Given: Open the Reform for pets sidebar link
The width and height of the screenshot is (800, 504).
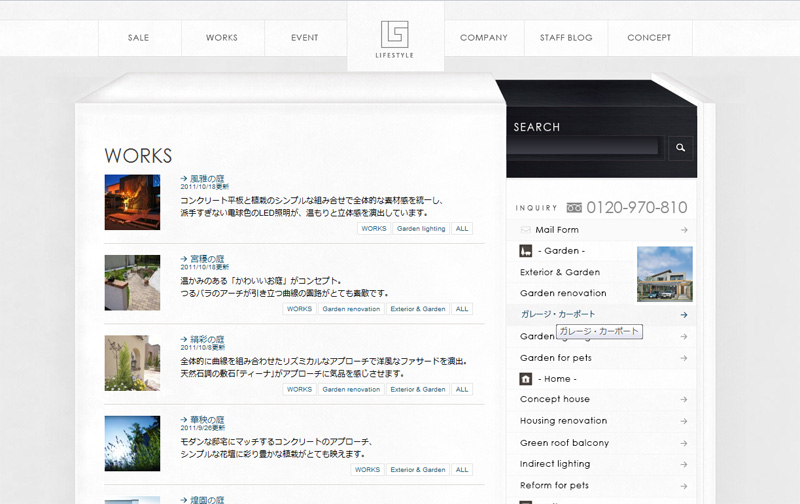Looking at the screenshot, I should (554, 486).
